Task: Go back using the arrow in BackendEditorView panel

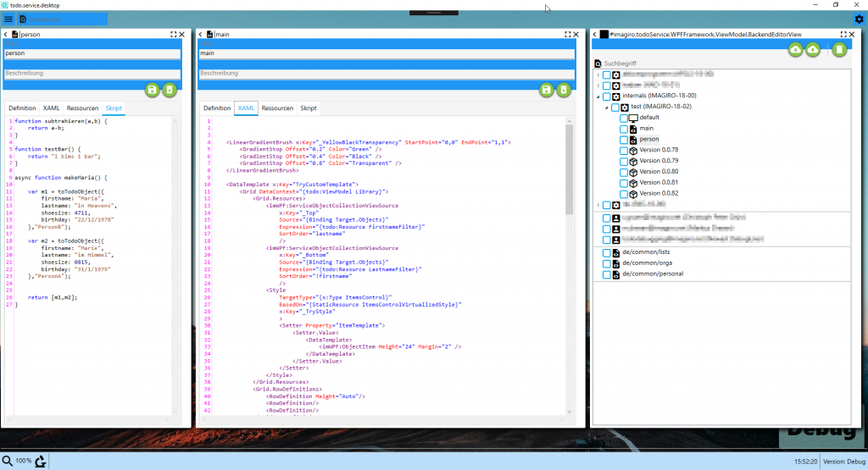Action: (595, 34)
